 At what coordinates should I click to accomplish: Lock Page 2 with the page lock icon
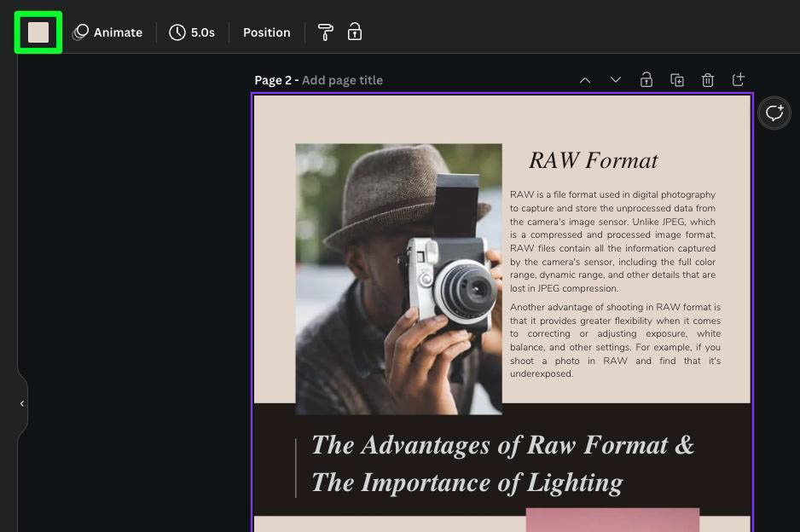[x=646, y=79]
